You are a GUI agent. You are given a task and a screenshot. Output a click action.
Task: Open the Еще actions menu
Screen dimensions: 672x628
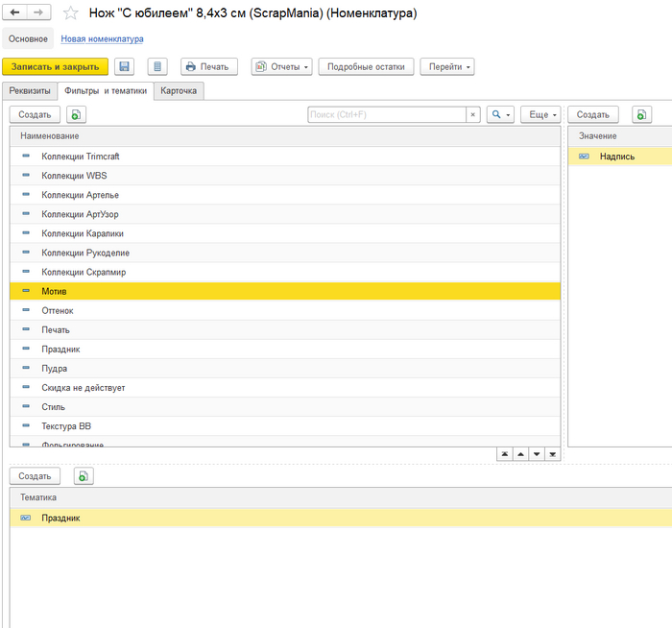tap(540, 114)
